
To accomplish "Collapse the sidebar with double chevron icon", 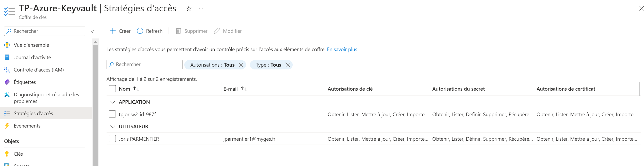I will 93,31.
